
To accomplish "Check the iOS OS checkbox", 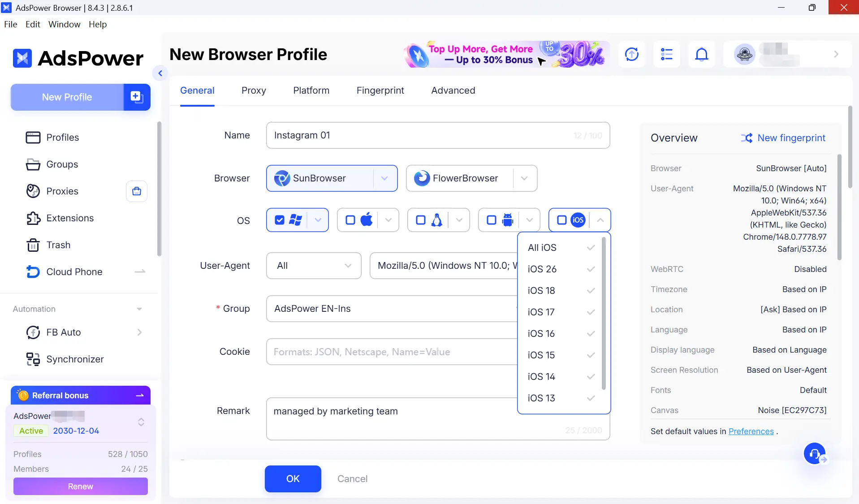I will click(562, 220).
